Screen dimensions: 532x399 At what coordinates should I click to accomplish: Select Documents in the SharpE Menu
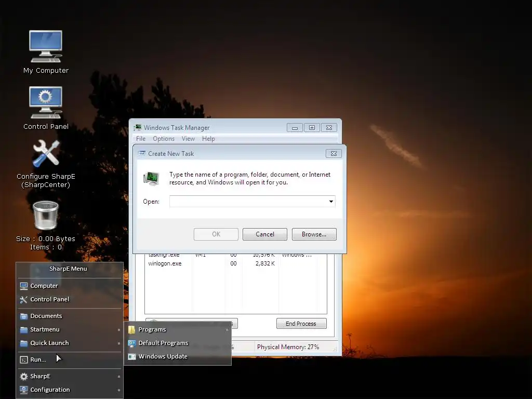coord(70,316)
